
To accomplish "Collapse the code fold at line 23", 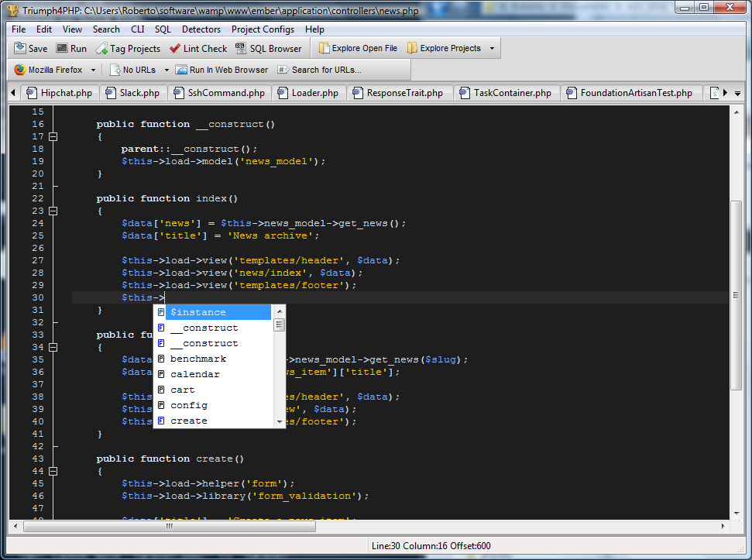I will pyautogui.click(x=53, y=211).
